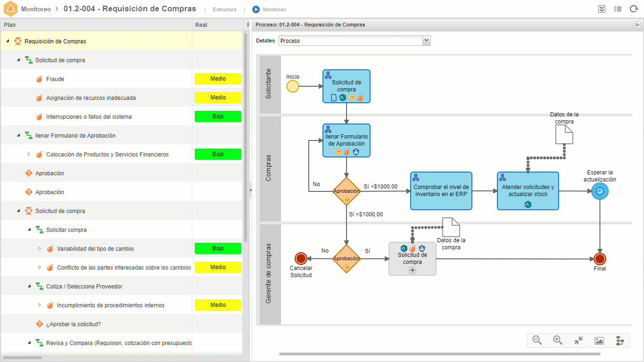Click the decision icon beside ¿Aprobar la solicitud?

click(x=40, y=324)
